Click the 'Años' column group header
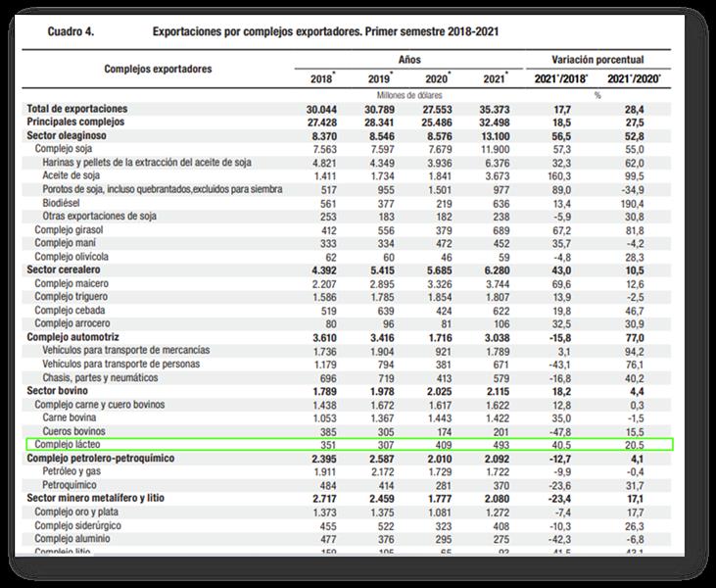The height and width of the screenshot is (588, 716). [x=409, y=60]
